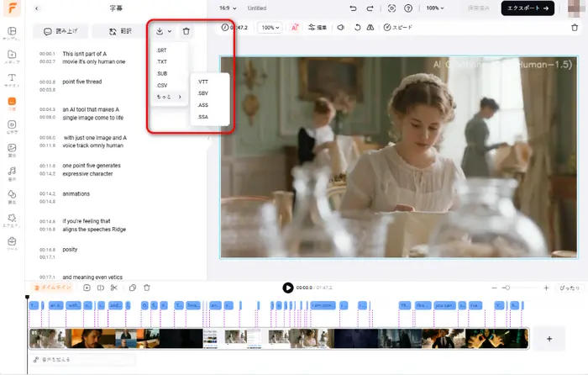Open the 16:9 aspect ratio dropdown
Viewport: 588px width, 375px height.
(228, 8)
